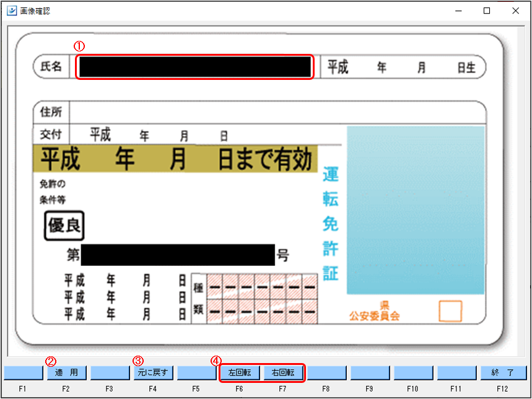Click the 優良 badge on the license
The image size is (532, 399).
[64, 226]
